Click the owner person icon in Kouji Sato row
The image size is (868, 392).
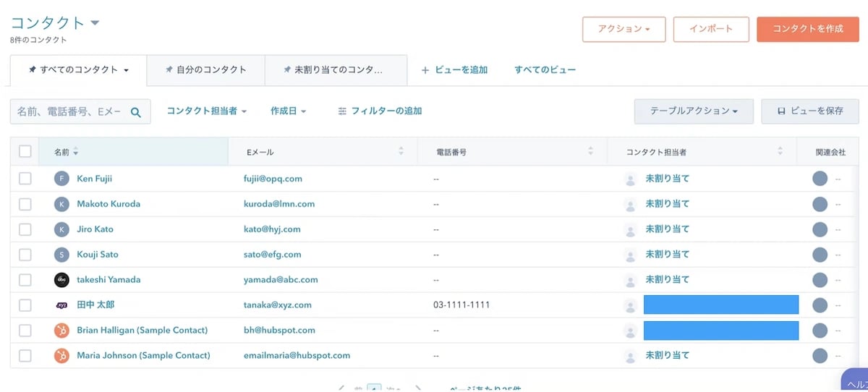coord(630,255)
